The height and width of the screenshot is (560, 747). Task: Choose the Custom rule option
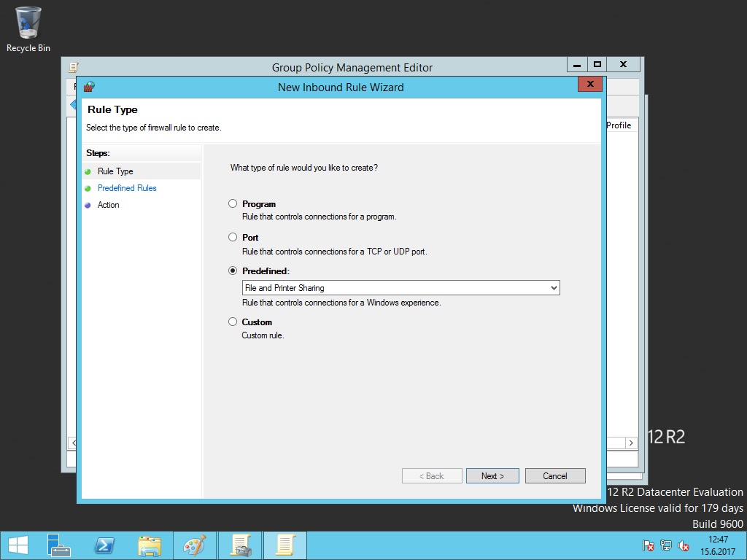[233, 322]
